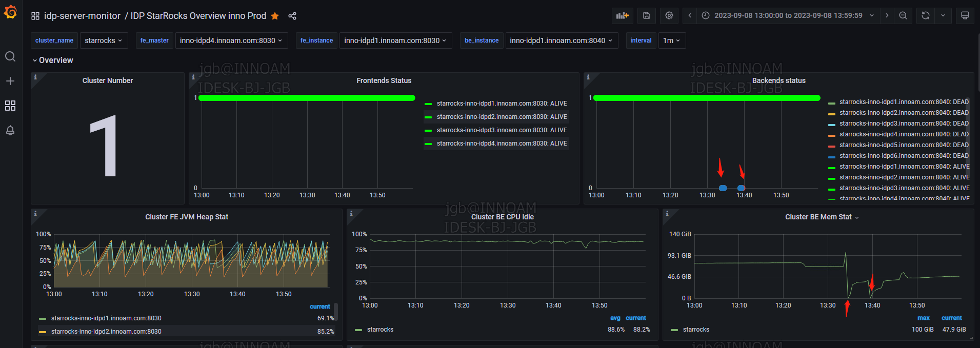980x348 pixels.
Task: Unstar the dashboard with the star icon
Action: click(x=275, y=16)
